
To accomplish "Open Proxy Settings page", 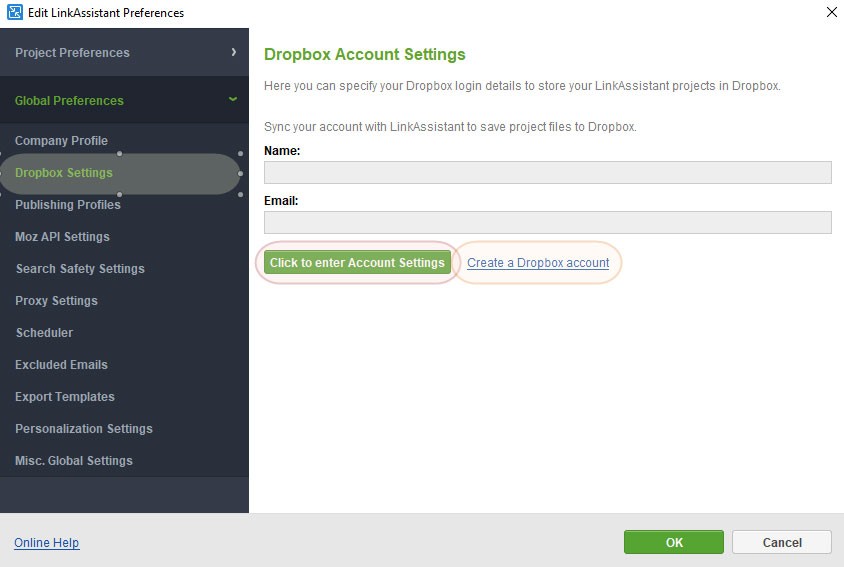I will point(56,301).
